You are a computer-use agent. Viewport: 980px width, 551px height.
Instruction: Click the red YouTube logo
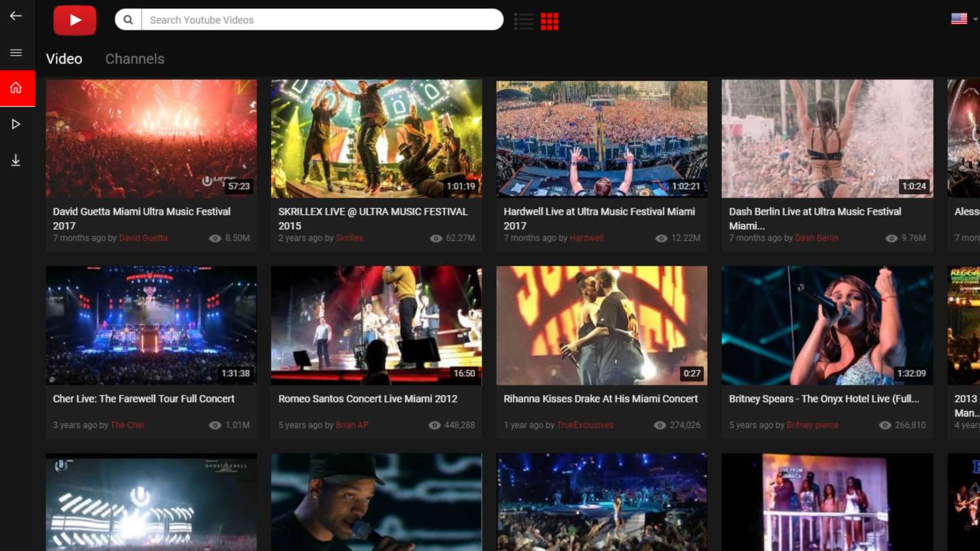[75, 20]
